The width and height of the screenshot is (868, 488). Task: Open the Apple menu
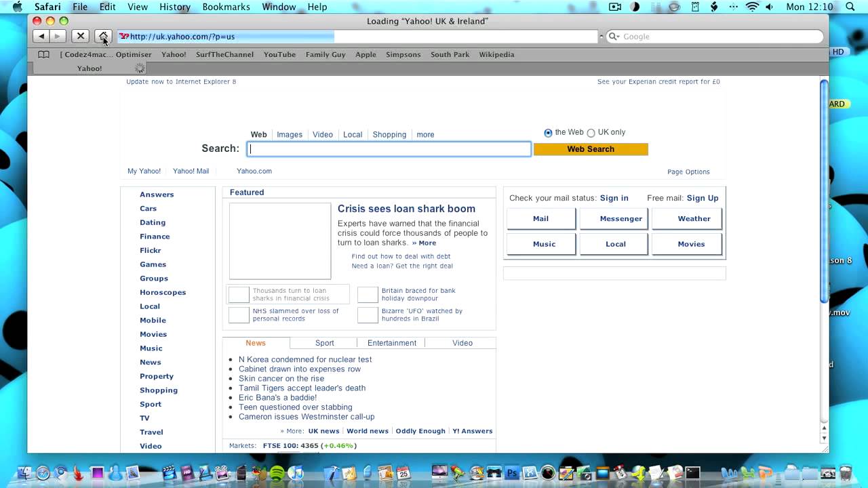18,7
